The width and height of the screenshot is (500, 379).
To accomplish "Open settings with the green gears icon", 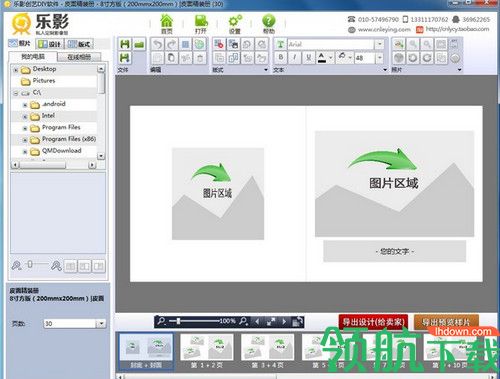I will tap(235, 24).
